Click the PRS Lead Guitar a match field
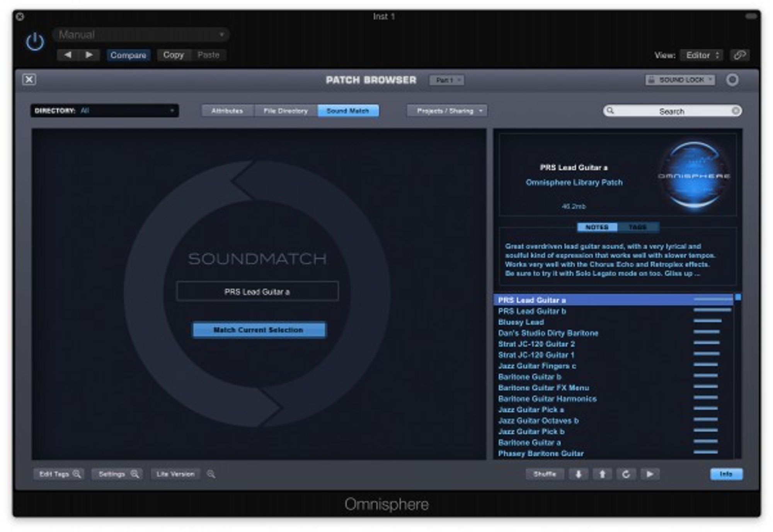The height and width of the screenshot is (532, 773). pos(257,291)
